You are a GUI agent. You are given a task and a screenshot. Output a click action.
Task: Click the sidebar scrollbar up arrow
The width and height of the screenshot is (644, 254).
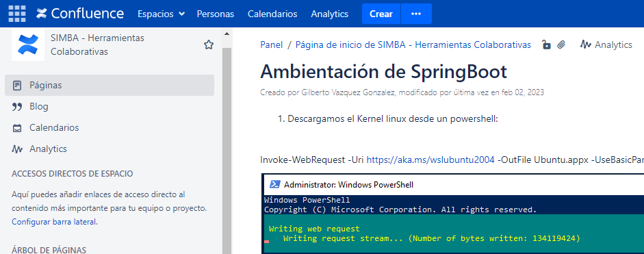[227, 34]
